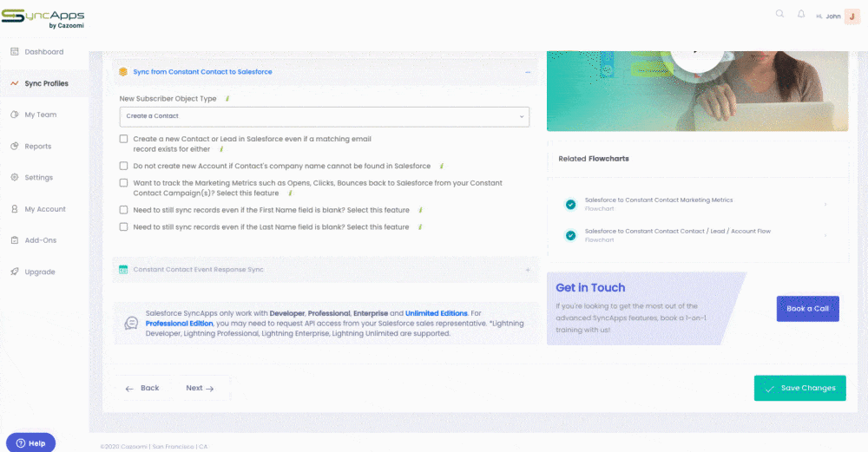Click info icon after Last Name blank option

click(x=420, y=226)
